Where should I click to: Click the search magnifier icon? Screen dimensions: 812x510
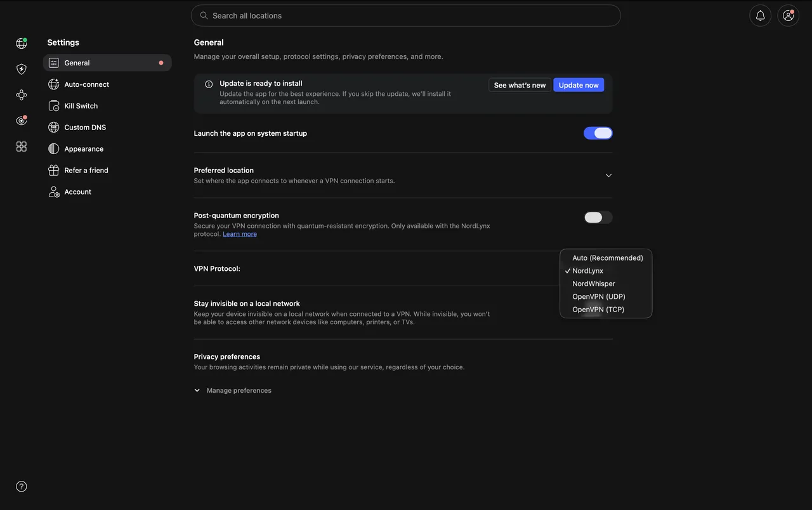point(204,15)
